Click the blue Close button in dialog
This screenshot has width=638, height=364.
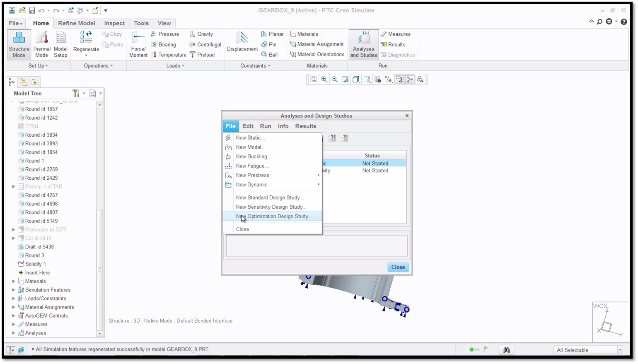coord(398,268)
